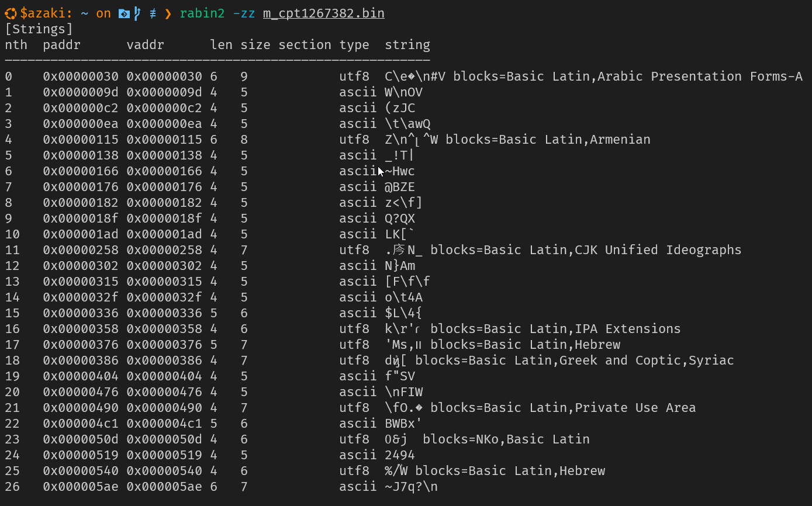This screenshot has height=506, width=812.
Task: Select 'blocks=Basic Latin,Arabic Presentation Forms-A' text
Action: click(x=628, y=77)
